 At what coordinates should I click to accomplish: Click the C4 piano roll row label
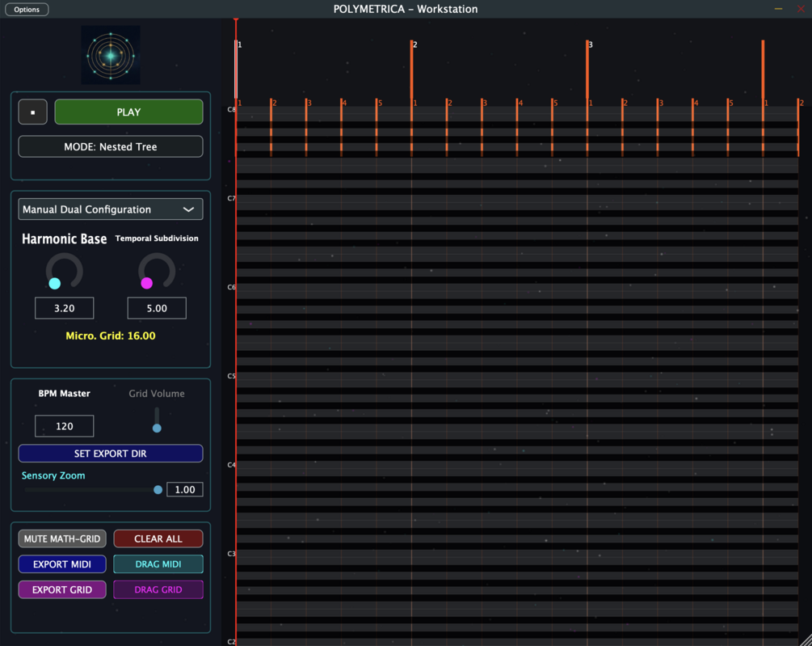pyautogui.click(x=231, y=465)
